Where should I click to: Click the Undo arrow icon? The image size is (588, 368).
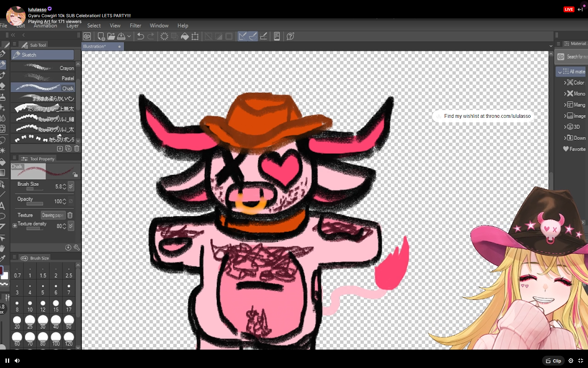[x=140, y=36]
